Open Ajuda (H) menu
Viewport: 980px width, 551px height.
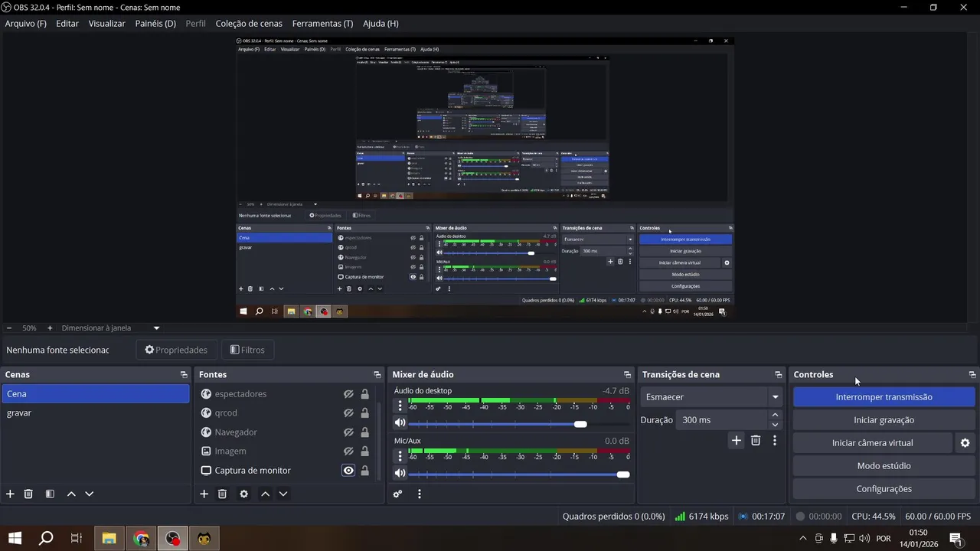point(381,23)
